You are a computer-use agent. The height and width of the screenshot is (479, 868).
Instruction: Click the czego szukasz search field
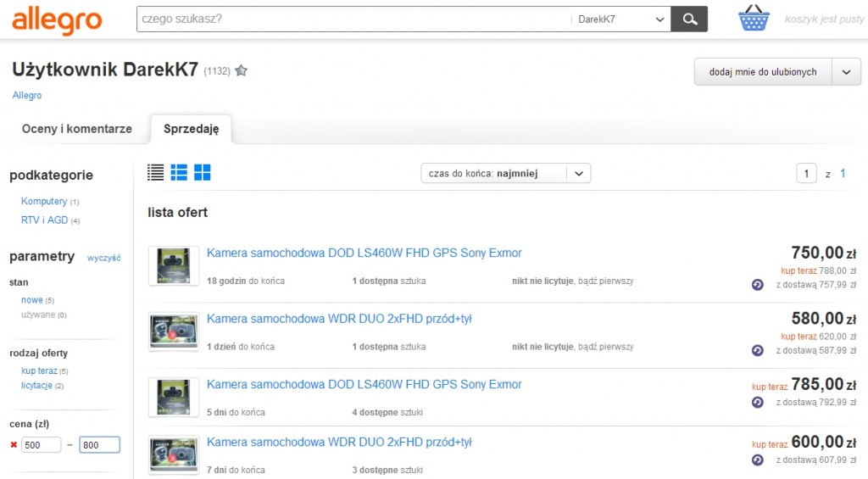click(353, 19)
